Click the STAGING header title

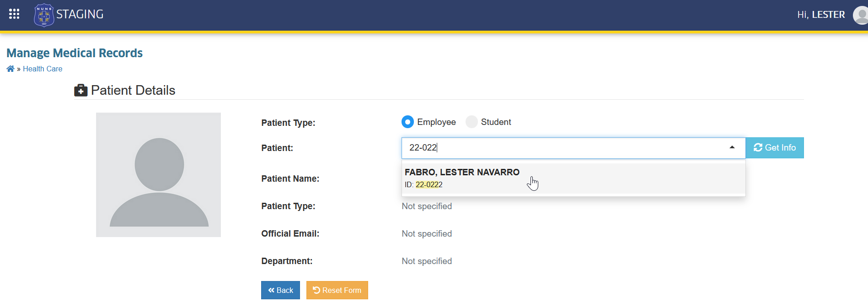[x=80, y=14]
